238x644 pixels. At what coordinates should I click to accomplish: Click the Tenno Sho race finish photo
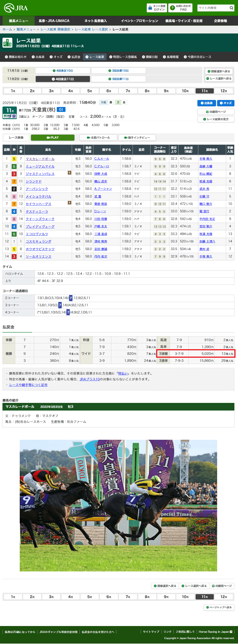[x=118, y=505]
